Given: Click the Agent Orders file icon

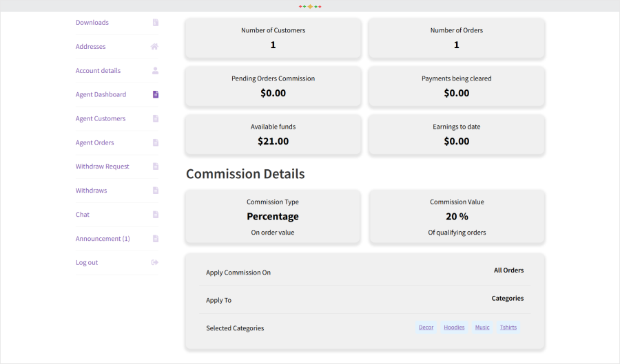Looking at the screenshot, I should tap(156, 142).
